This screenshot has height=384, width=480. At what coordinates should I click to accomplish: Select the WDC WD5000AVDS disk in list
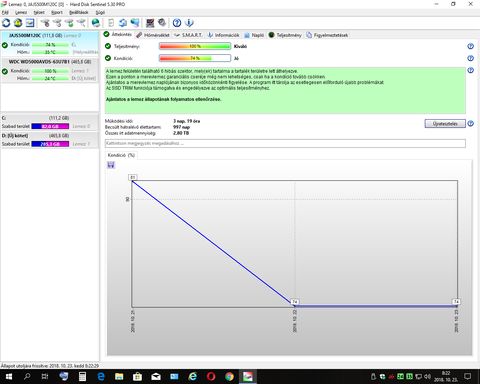[50, 70]
